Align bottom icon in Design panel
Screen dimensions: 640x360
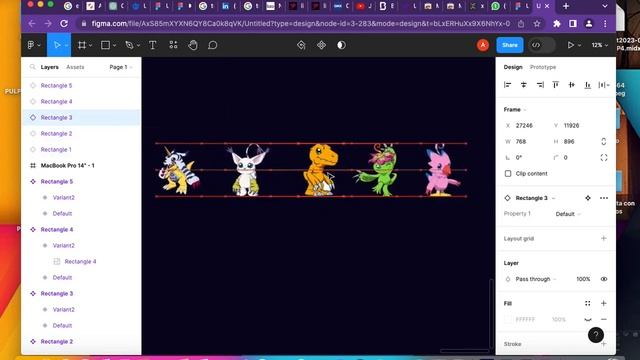[588, 84]
